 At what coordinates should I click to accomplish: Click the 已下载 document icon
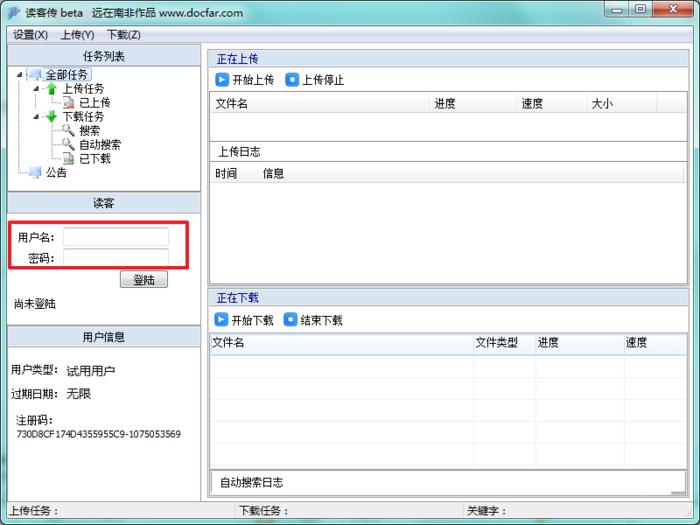point(68,158)
